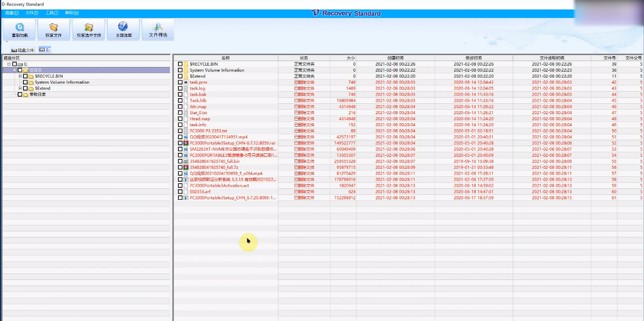Check the E: drive checkbox in the tree
The width and height of the screenshot is (644, 321).
coord(15,64)
